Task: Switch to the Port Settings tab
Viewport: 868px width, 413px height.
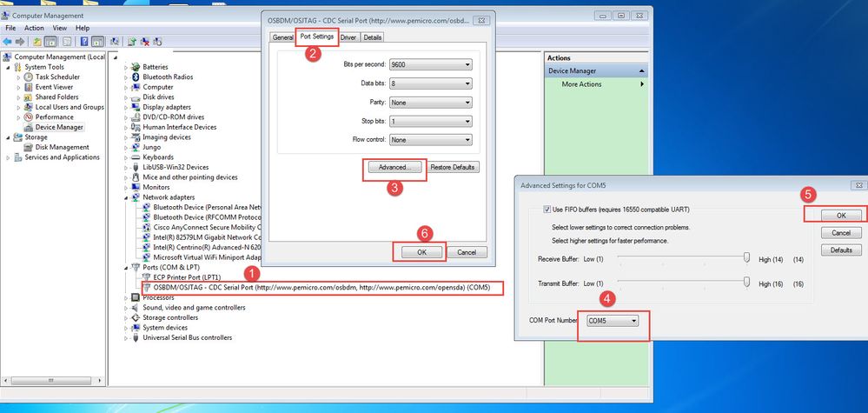Action: (316, 37)
